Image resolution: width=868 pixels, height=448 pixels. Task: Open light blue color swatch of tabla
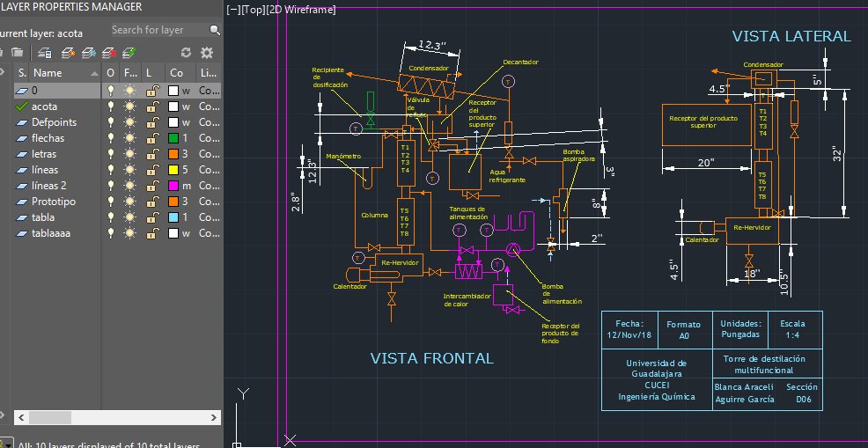point(173,217)
